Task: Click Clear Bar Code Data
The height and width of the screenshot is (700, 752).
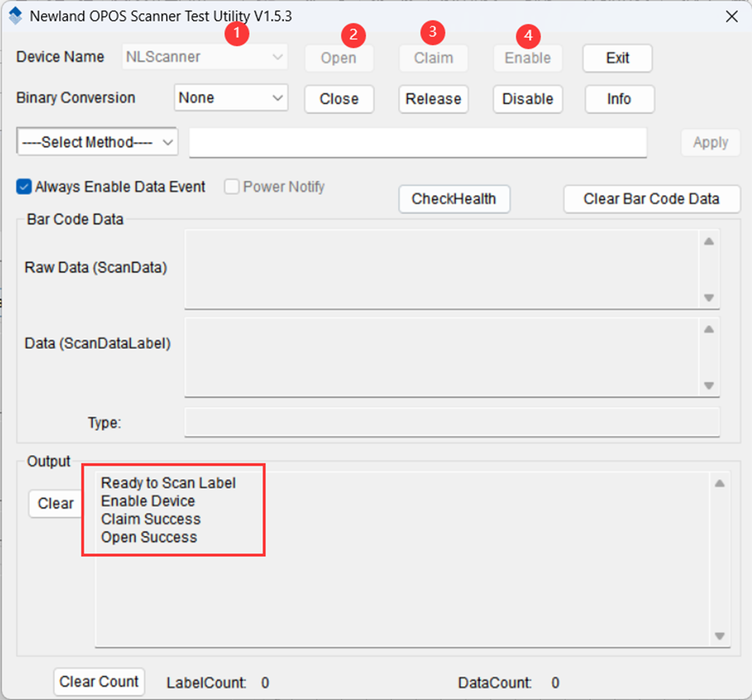Action: click(651, 199)
